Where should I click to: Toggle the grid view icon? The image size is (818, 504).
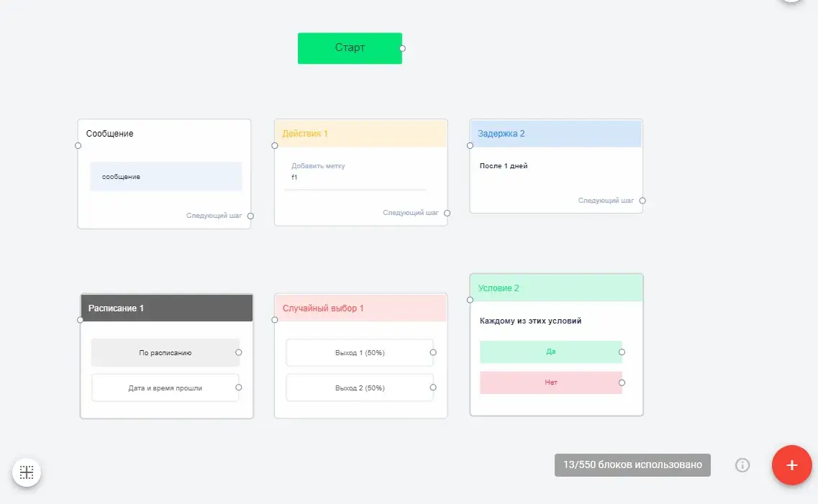click(27, 472)
